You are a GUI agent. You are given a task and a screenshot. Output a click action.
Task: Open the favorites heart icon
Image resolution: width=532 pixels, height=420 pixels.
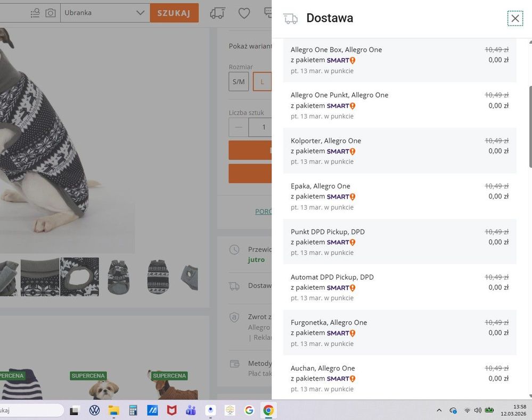(244, 13)
